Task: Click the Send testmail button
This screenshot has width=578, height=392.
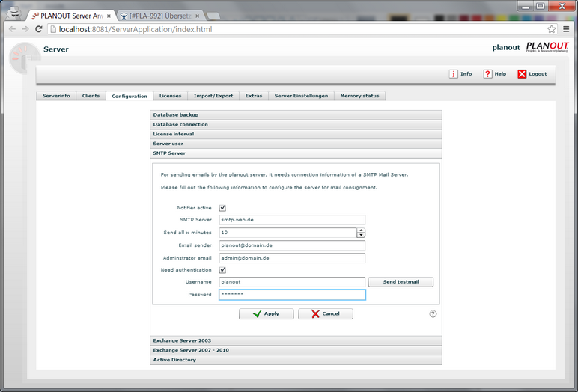Action: coord(401,282)
